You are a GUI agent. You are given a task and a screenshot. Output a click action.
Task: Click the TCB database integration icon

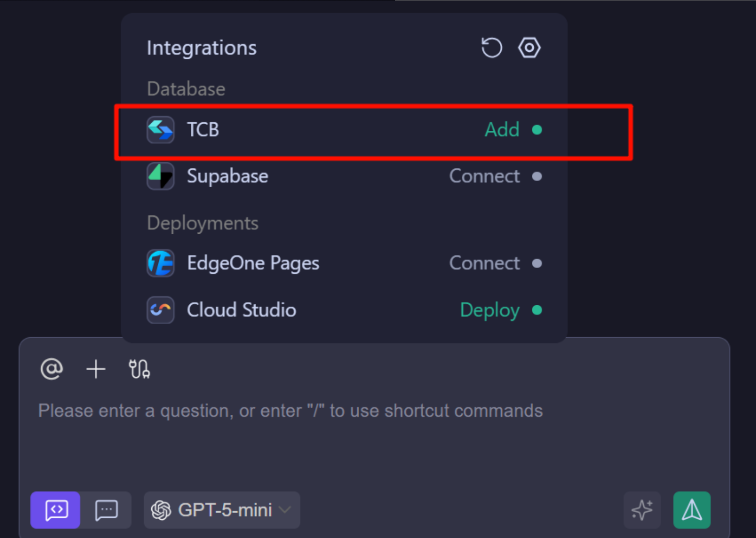click(x=160, y=130)
